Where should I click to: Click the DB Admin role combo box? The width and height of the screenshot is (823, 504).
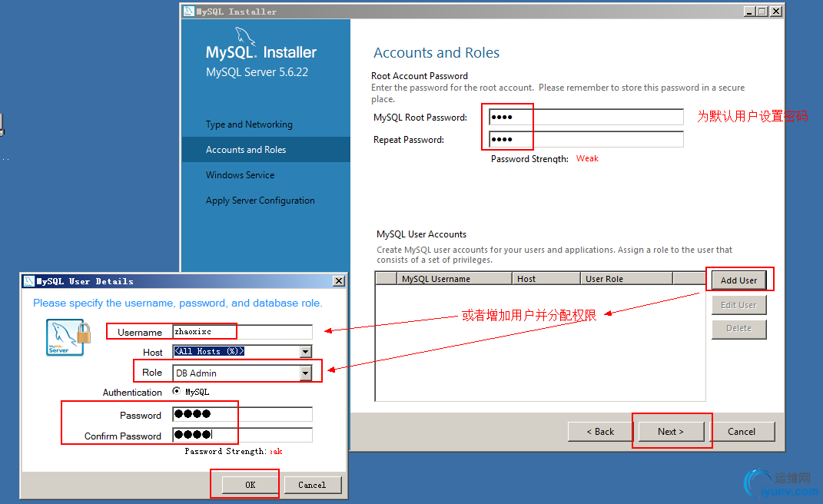(242, 373)
